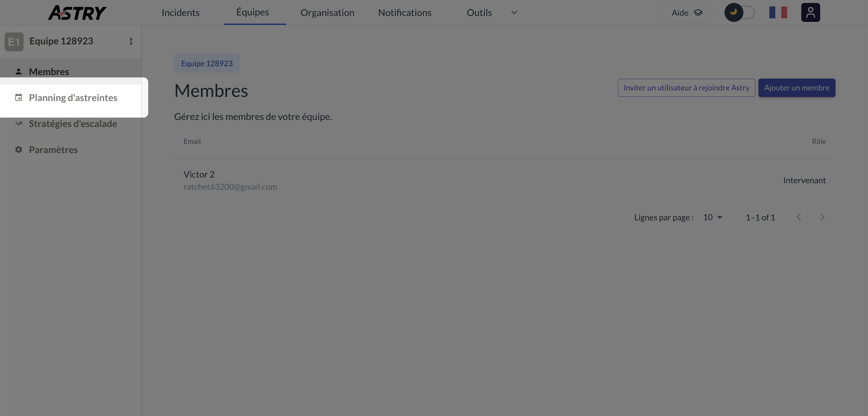
Task: Click the person icon beside Membres
Action: [x=19, y=71]
